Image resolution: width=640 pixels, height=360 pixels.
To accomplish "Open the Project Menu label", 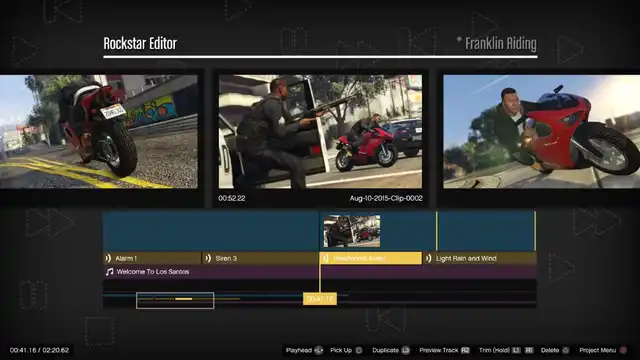I will [x=598, y=350].
